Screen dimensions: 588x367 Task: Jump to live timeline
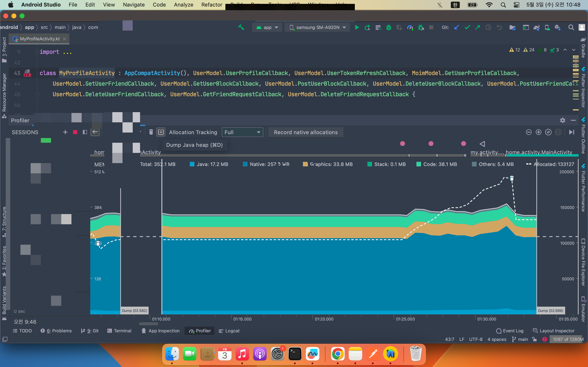click(x=571, y=132)
